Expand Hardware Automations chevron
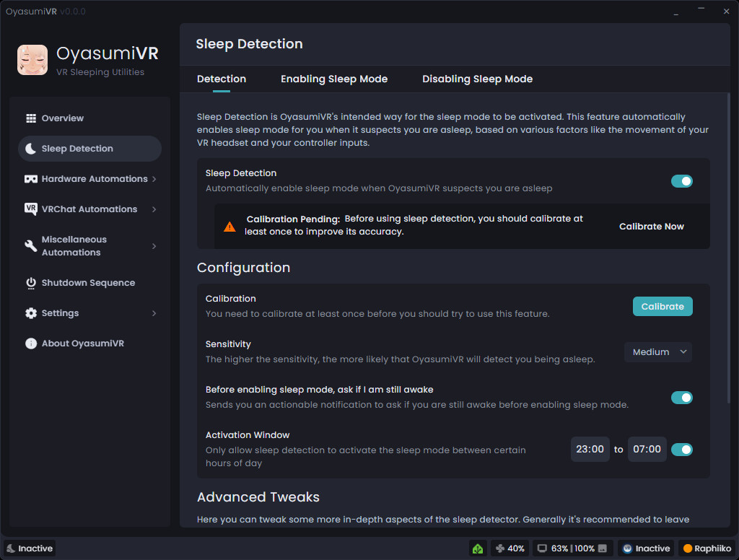The width and height of the screenshot is (739, 560). 154,179
